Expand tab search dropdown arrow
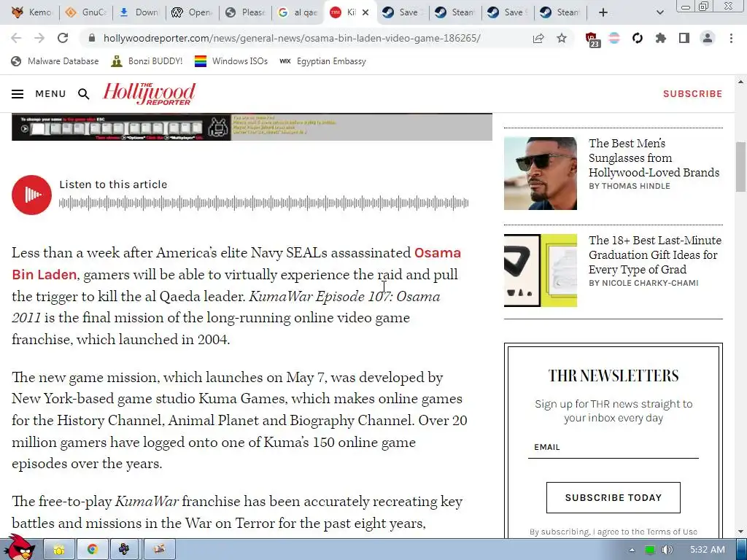The image size is (747, 560). click(659, 12)
